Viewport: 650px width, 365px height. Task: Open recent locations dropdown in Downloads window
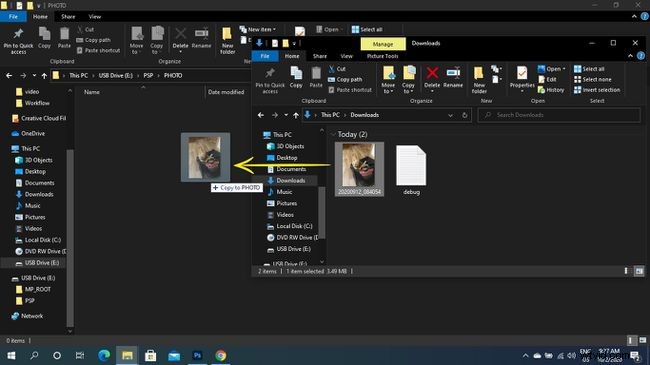coord(286,115)
